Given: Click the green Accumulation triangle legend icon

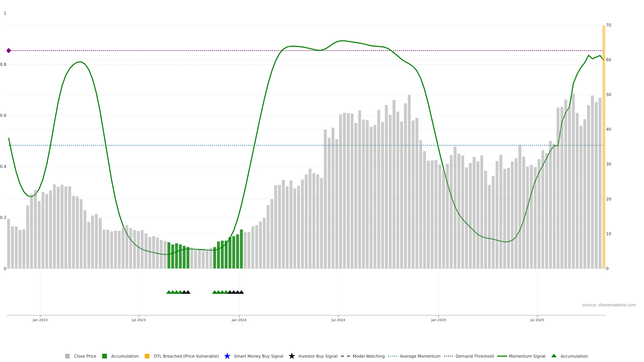Looking at the screenshot, I should 554,356.
